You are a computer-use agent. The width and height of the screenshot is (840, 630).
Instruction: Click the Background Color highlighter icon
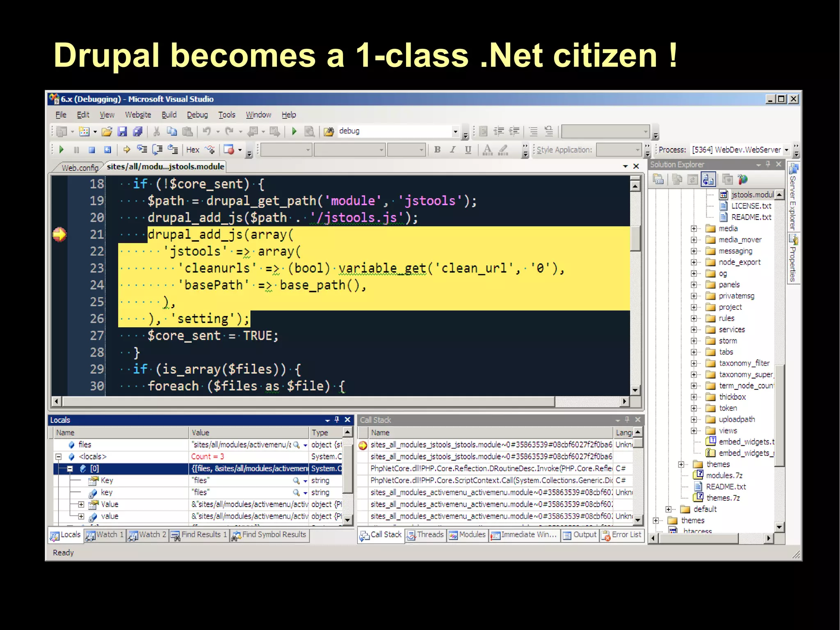pyautogui.click(x=503, y=150)
